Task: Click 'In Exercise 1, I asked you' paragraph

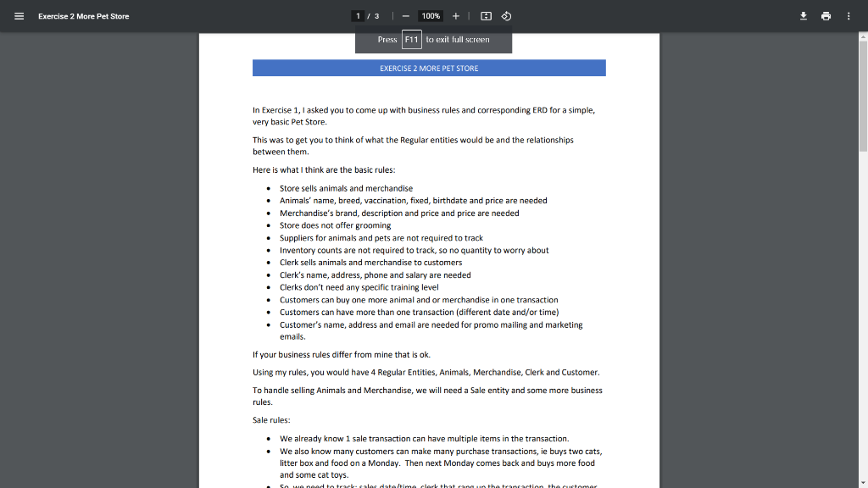Action: [424, 115]
